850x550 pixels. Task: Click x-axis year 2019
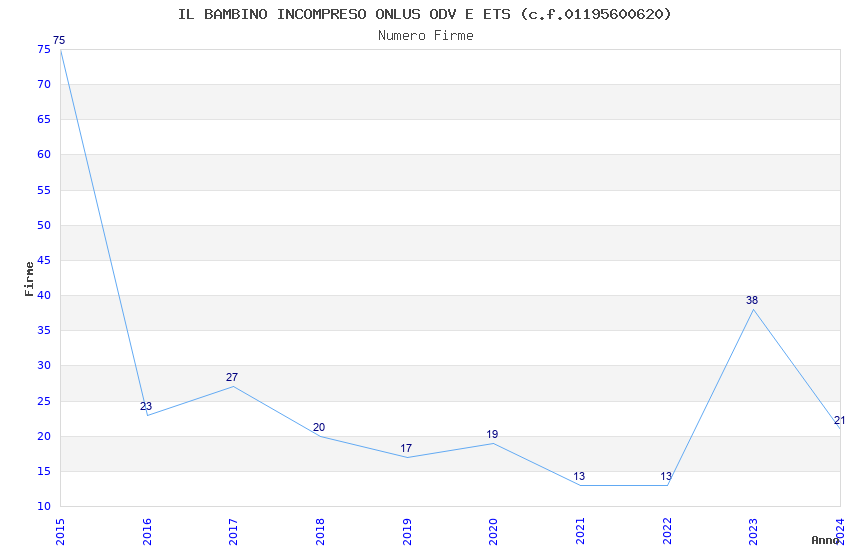tap(407, 531)
